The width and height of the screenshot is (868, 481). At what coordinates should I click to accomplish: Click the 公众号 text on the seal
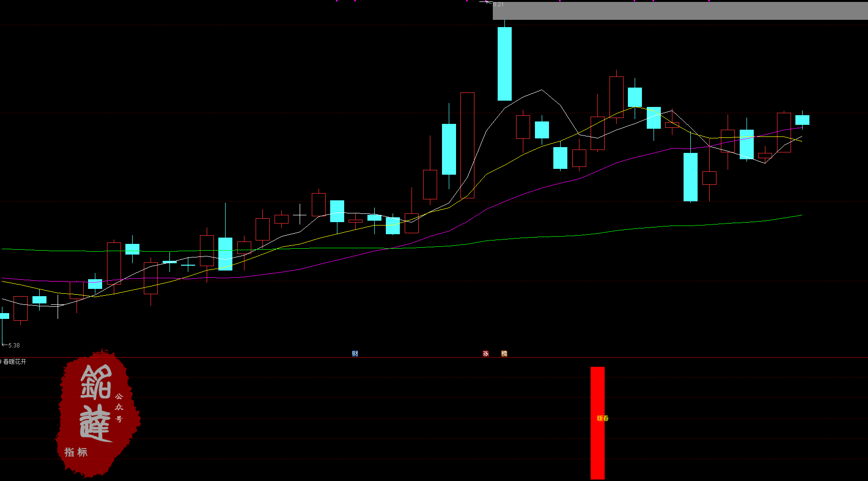pos(119,407)
